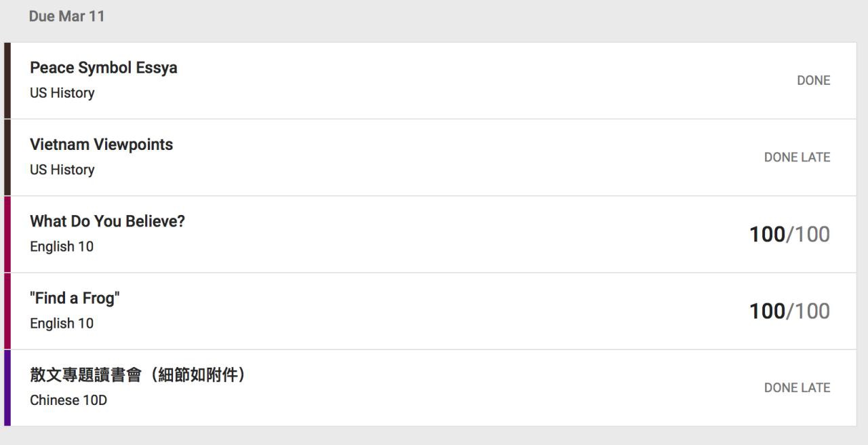
Task: Click the 100/100 grade for "Find a Frog"
Action: 789,311
